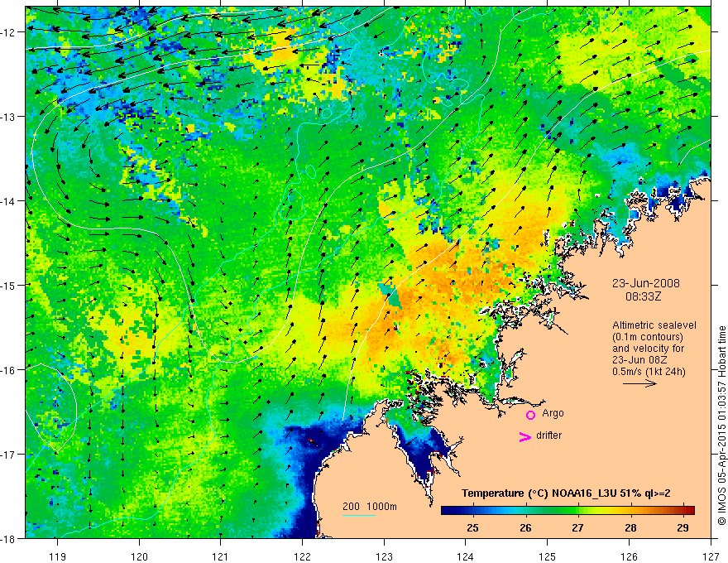The image size is (728, 563).
Task: Click the latitude axis label -12
Action: coord(8,32)
